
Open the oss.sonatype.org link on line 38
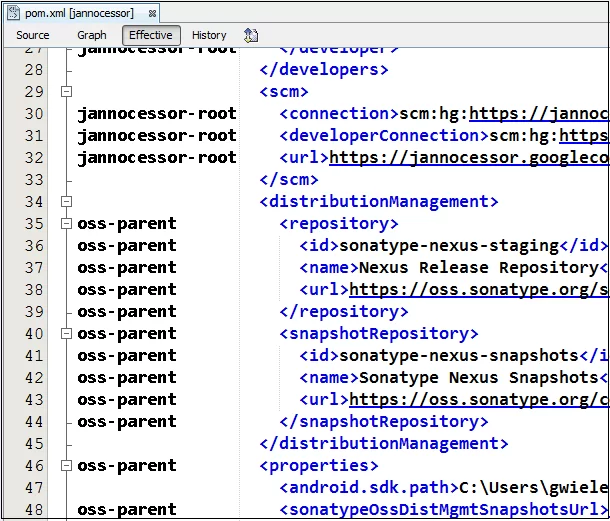[479, 290]
